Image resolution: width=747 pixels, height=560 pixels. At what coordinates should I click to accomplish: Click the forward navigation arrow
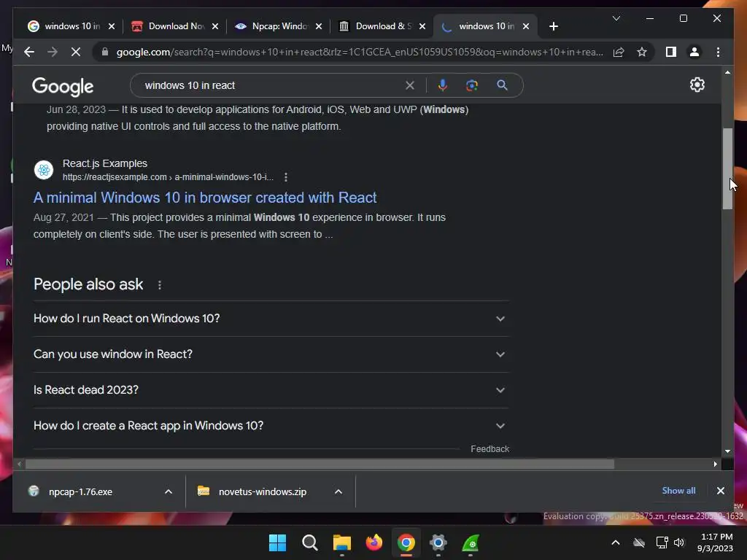[x=53, y=52]
